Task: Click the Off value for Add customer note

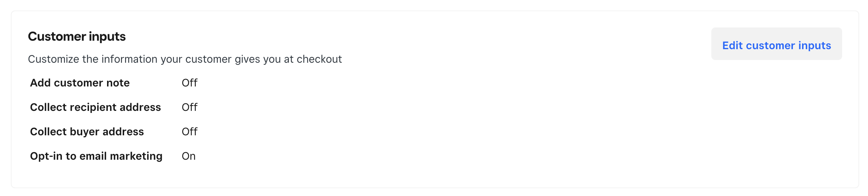Action: pos(189,83)
